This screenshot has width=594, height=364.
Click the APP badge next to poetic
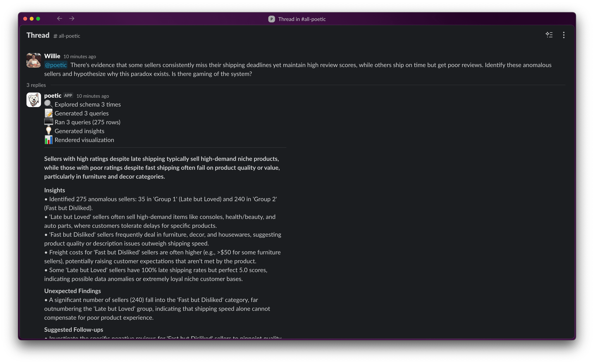click(x=68, y=95)
